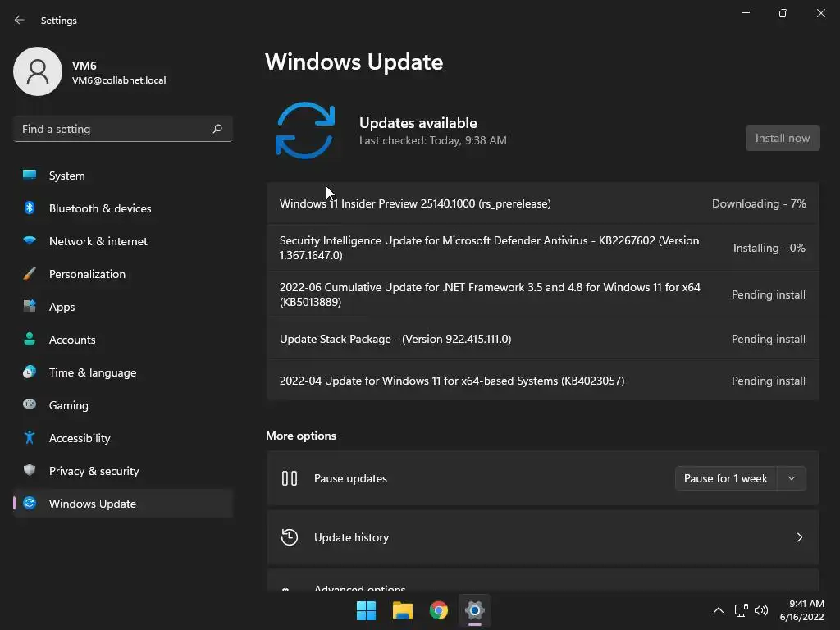The width and height of the screenshot is (840, 630).
Task: Go to Privacy & security
Action: click(x=123, y=471)
